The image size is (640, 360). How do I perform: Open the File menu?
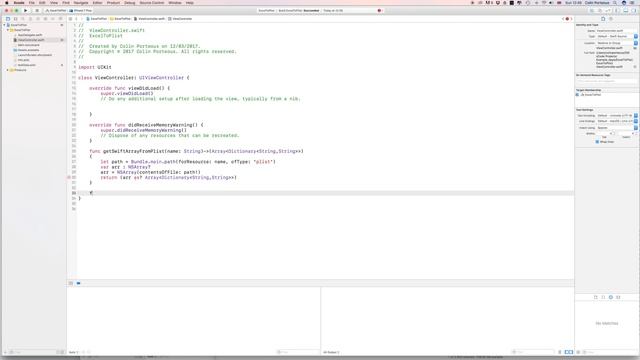[31, 3]
